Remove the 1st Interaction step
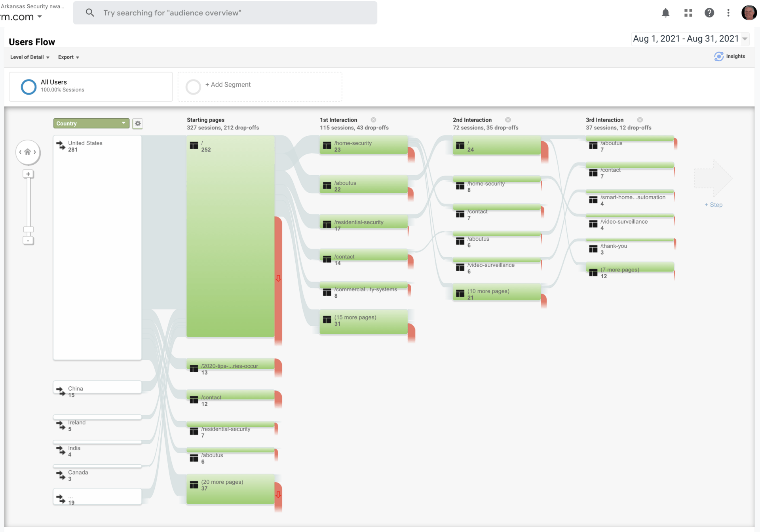Viewport: 760px width, 532px height. (373, 120)
